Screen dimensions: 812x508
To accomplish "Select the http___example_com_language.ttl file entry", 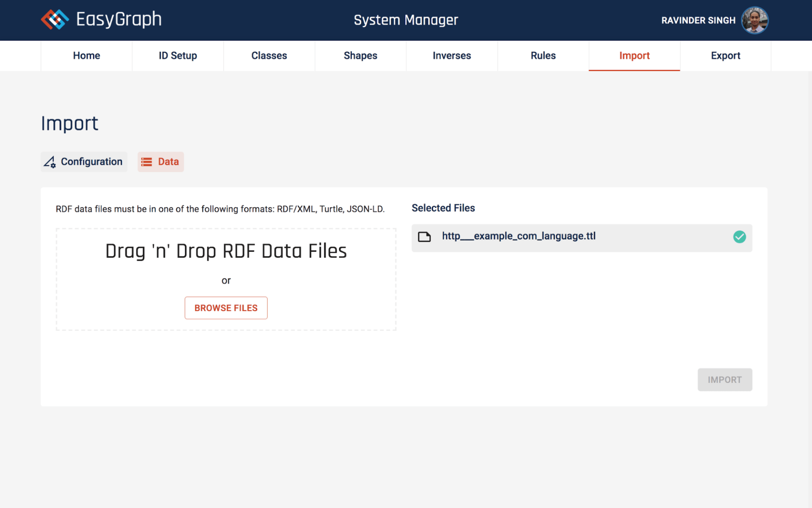I will tap(518, 236).
